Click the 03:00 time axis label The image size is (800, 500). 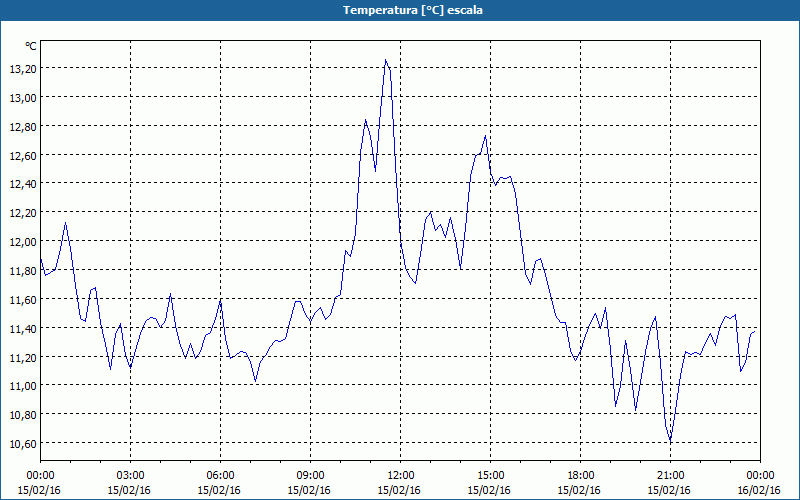pos(130,476)
